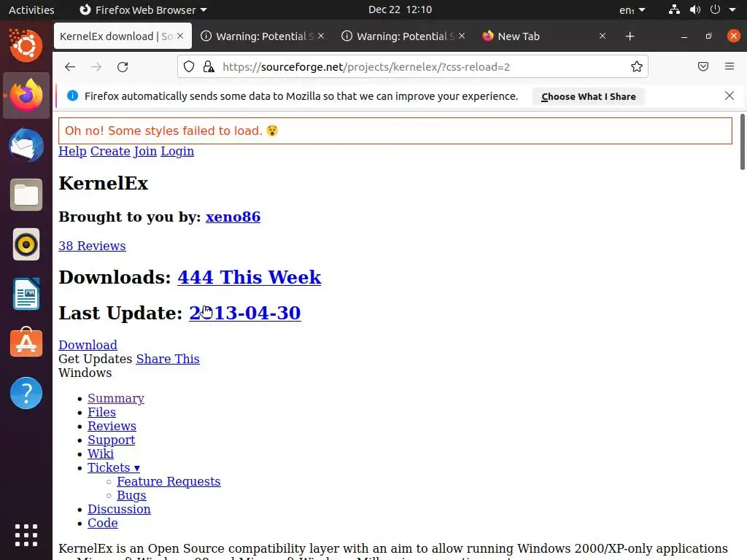Reload the current page
The height and width of the screenshot is (560, 747).
(123, 66)
